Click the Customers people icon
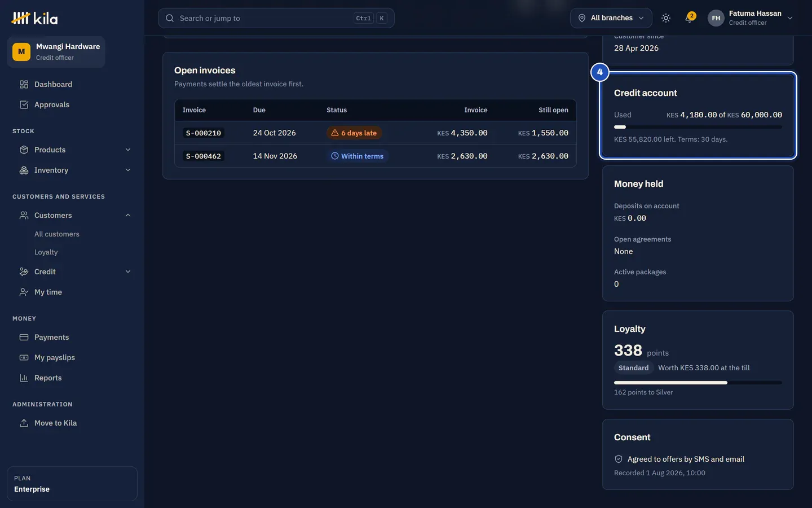 24,216
